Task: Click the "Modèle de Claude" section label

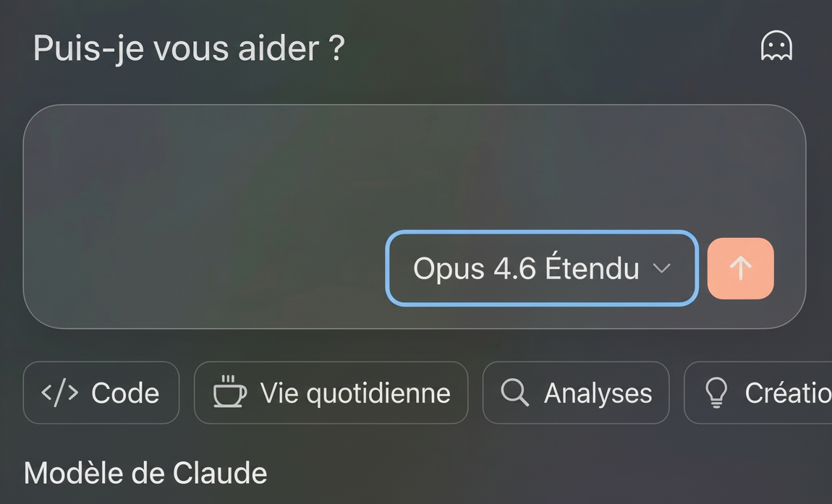Action: tap(145, 474)
